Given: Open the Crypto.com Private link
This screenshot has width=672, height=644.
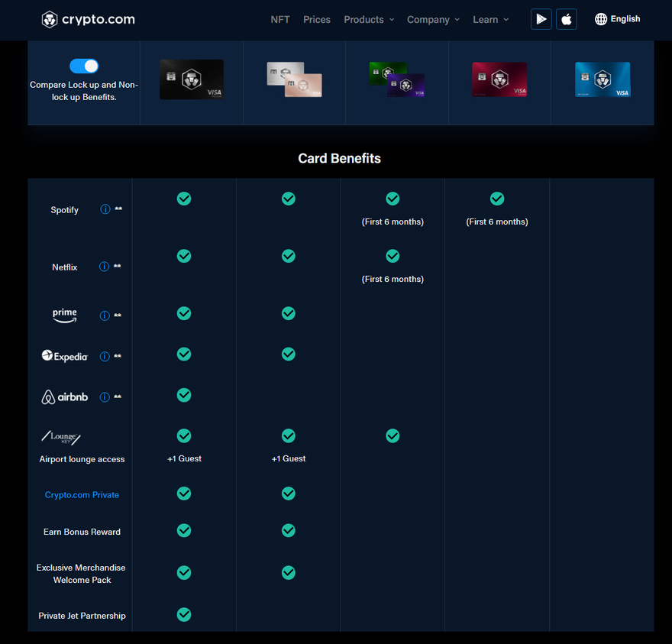Looking at the screenshot, I should click(82, 494).
